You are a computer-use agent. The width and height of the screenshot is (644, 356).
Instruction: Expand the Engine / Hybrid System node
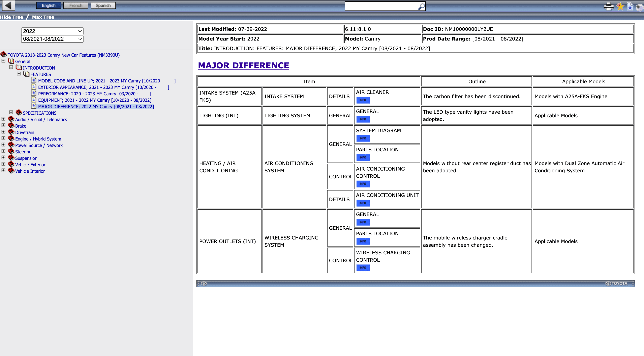(x=3, y=138)
